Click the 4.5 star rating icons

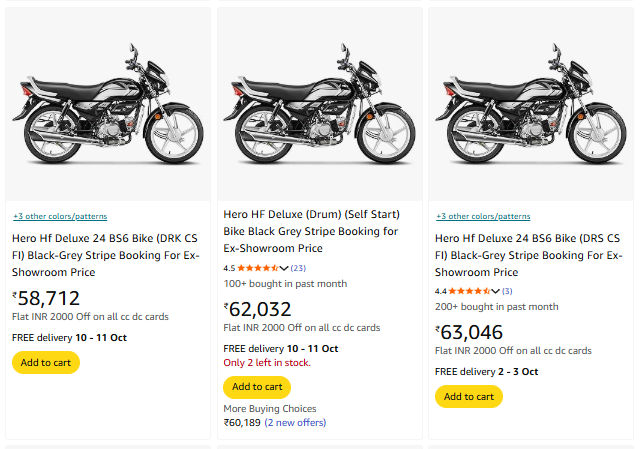click(258, 268)
